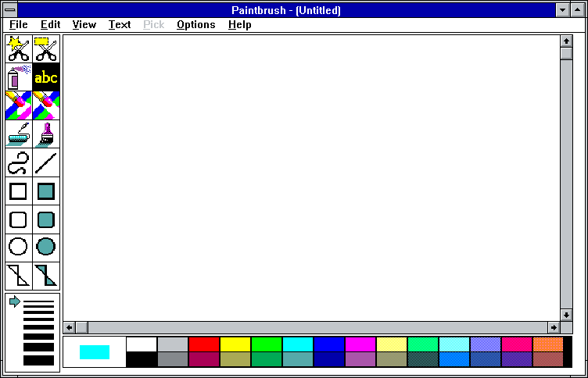Select the straight Line tool
Image resolution: width=588 pixels, height=378 pixels.
(x=46, y=162)
